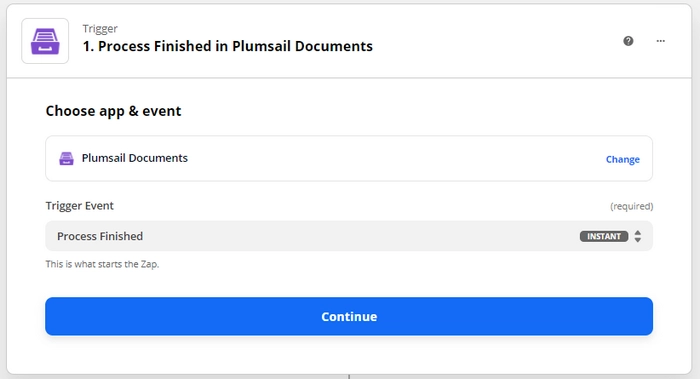Click the "Trigger Event" field label
The height and width of the screenshot is (379, 700).
(x=79, y=206)
